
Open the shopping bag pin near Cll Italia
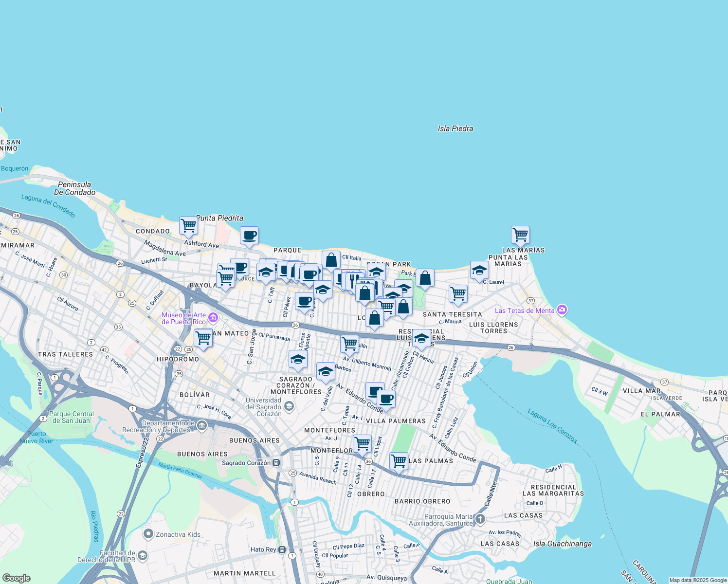[332, 260]
